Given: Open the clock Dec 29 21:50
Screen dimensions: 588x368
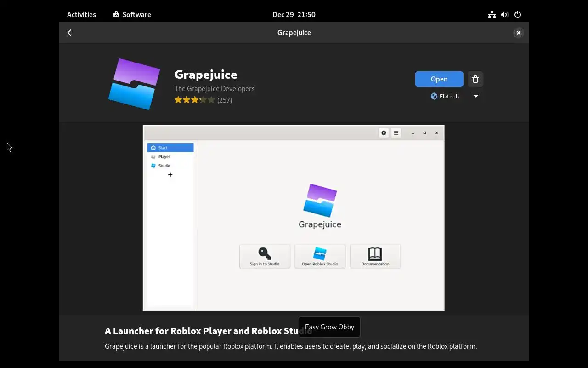Looking at the screenshot, I should coord(294,14).
